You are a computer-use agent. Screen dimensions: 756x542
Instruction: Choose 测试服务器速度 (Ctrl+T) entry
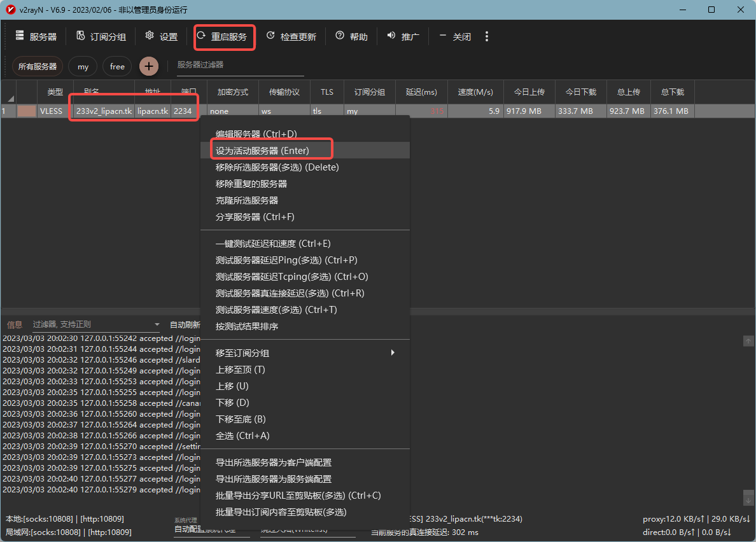305,310
